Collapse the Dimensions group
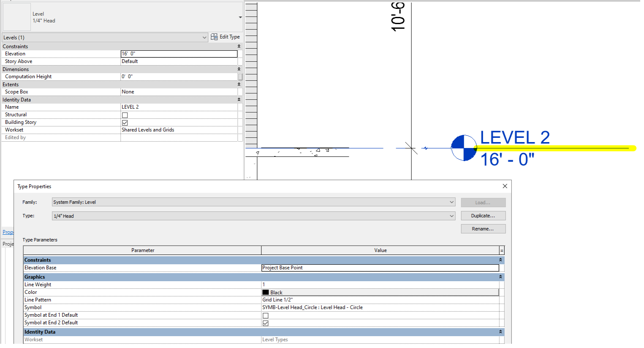The width and height of the screenshot is (644, 348). 239,69
